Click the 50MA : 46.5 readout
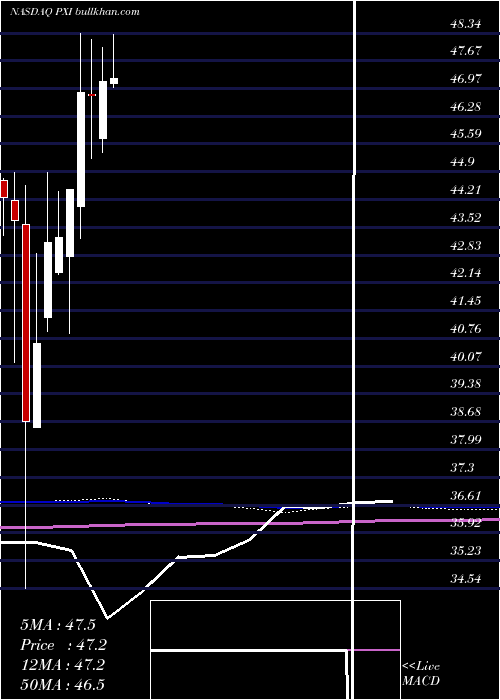The height and width of the screenshot is (700, 500). click(x=62, y=685)
